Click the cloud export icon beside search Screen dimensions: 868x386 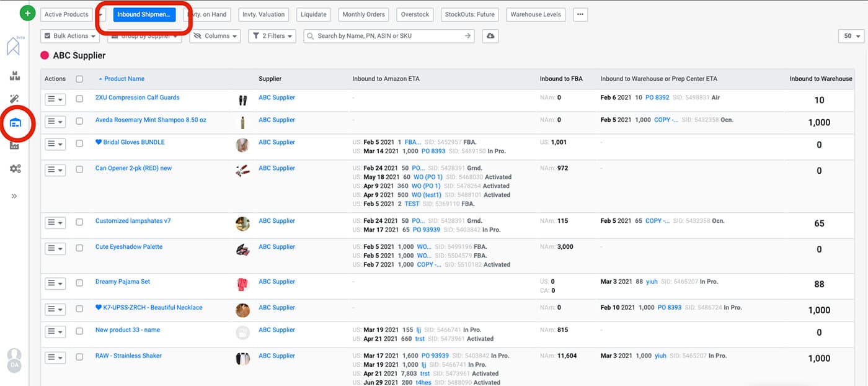coord(489,36)
